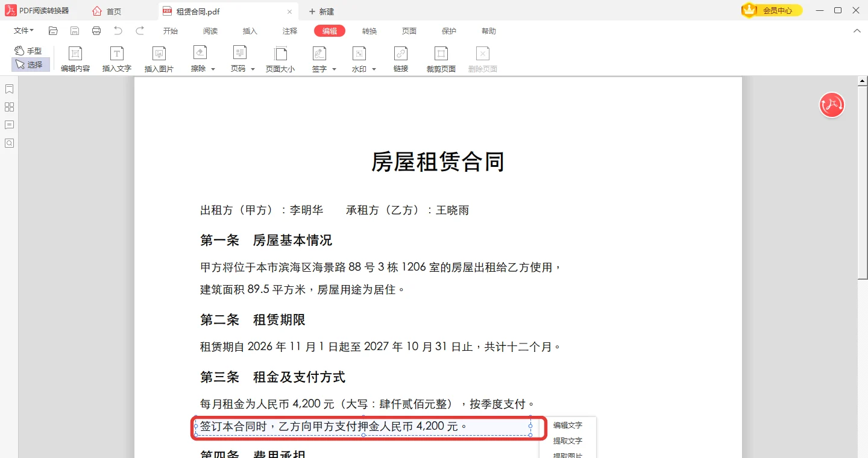Expand the 文件 menu dropdown
Viewport: 868px width, 458px height.
point(24,31)
